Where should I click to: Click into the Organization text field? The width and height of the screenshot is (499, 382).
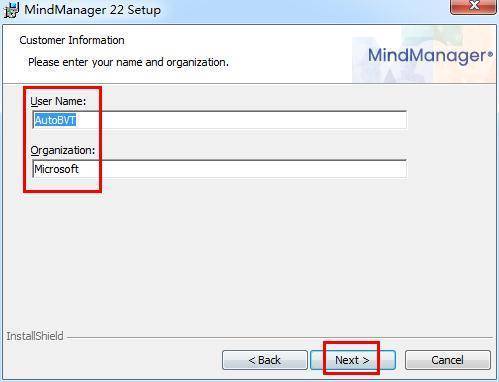[220, 169]
